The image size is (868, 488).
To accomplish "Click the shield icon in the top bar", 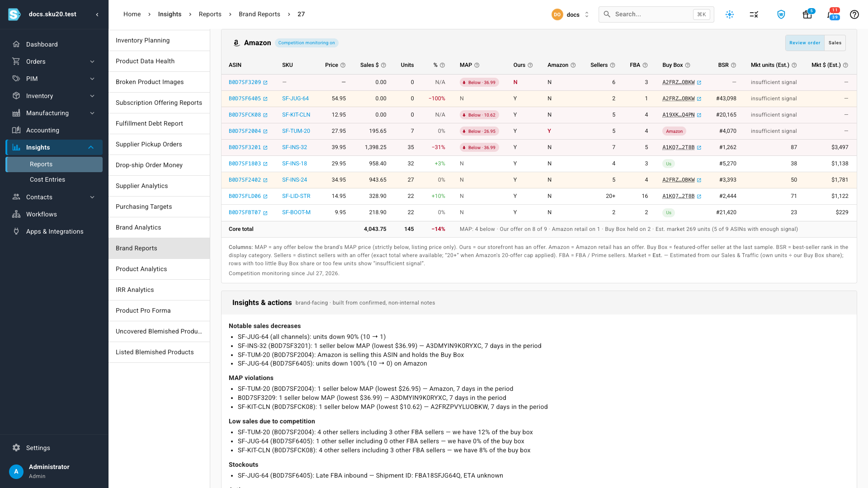I will click(781, 14).
